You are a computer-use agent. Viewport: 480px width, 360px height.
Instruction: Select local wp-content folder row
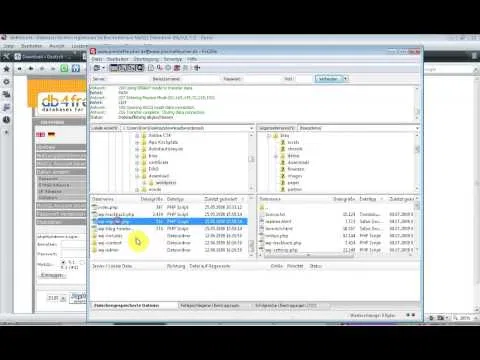[x=169, y=243]
